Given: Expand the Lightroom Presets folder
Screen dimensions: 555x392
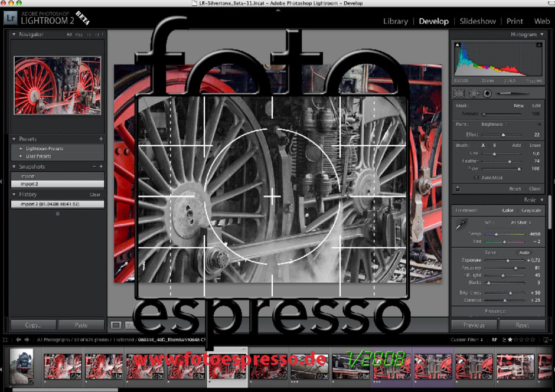Looking at the screenshot, I should point(21,149).
